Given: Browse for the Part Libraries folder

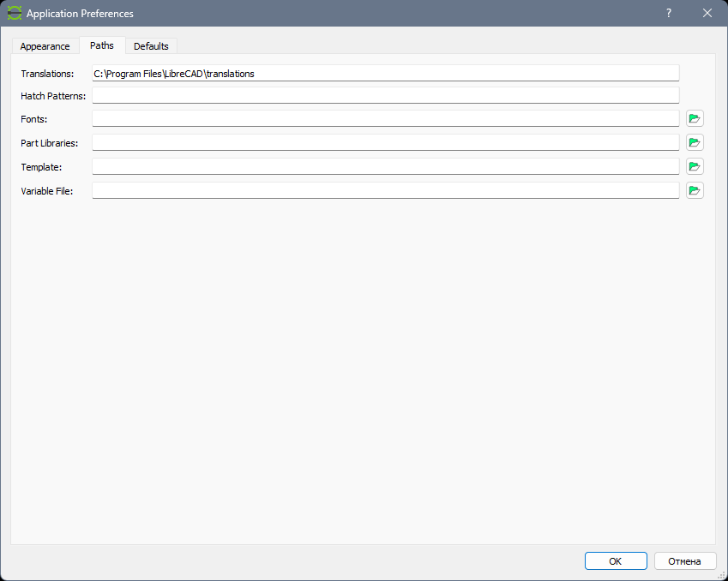Looking at the screenshot, I should (x=695, y=142).
